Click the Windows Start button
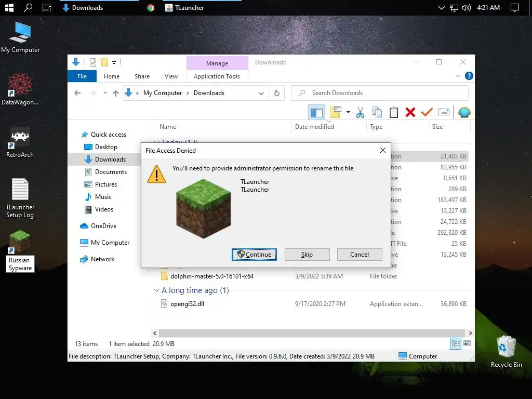This screenshot has width=532, height=399. coord(9,7)
